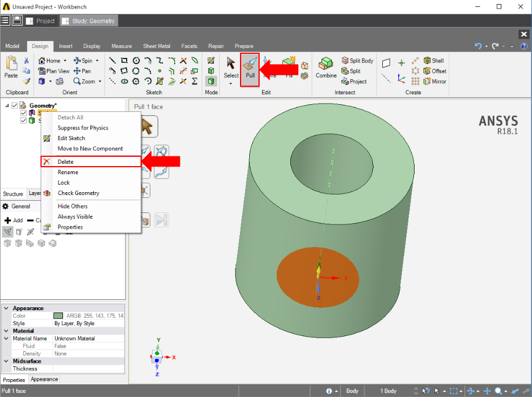Image resolution: width=532 pixels, height=397 pixels.
Task: Toggle the Geometry root checkbox
Action: coord(14,106)
